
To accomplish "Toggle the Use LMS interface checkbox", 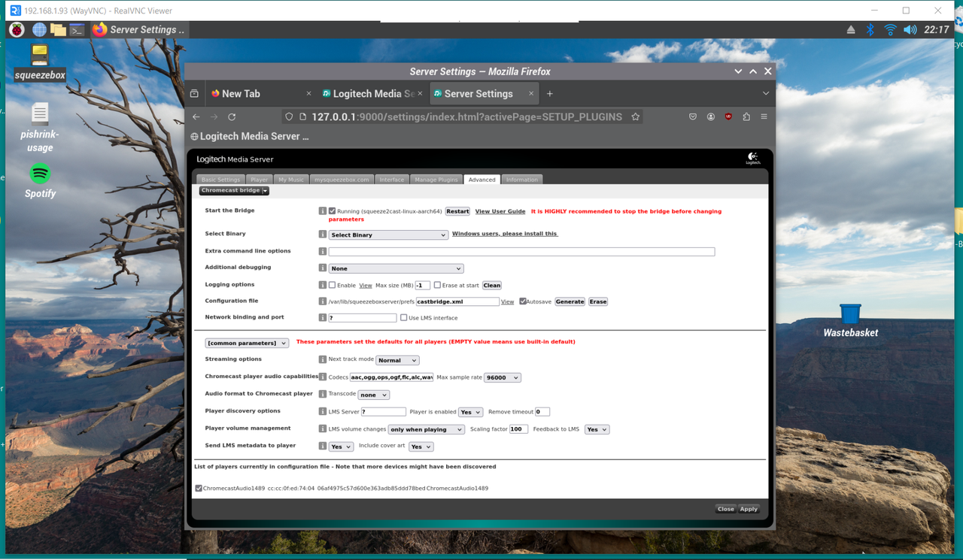I will [x=404, y=318].
